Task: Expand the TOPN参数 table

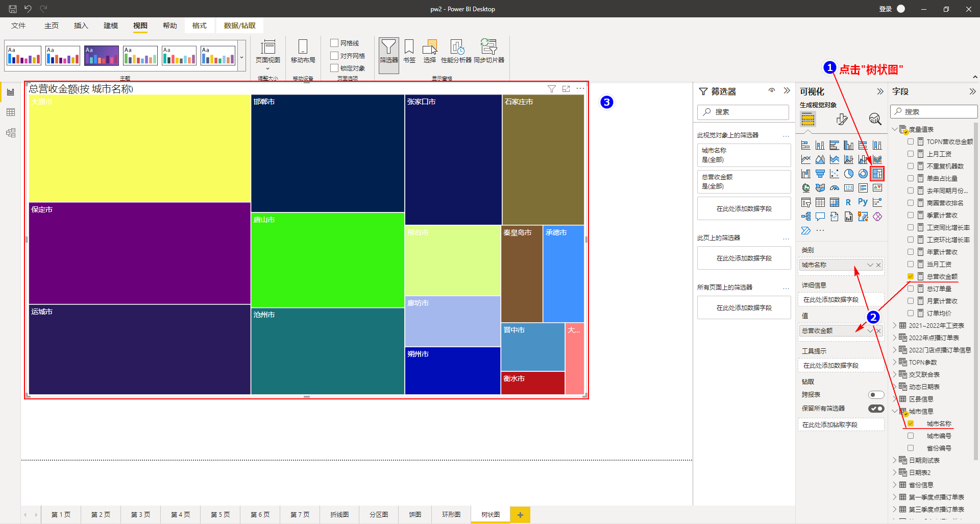Action: 895,362
